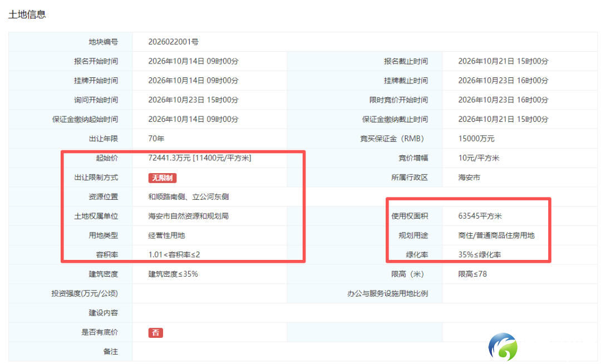Select the '出让限制方式' label
This screenshot has width=601, height=364.
click(96, 178)
